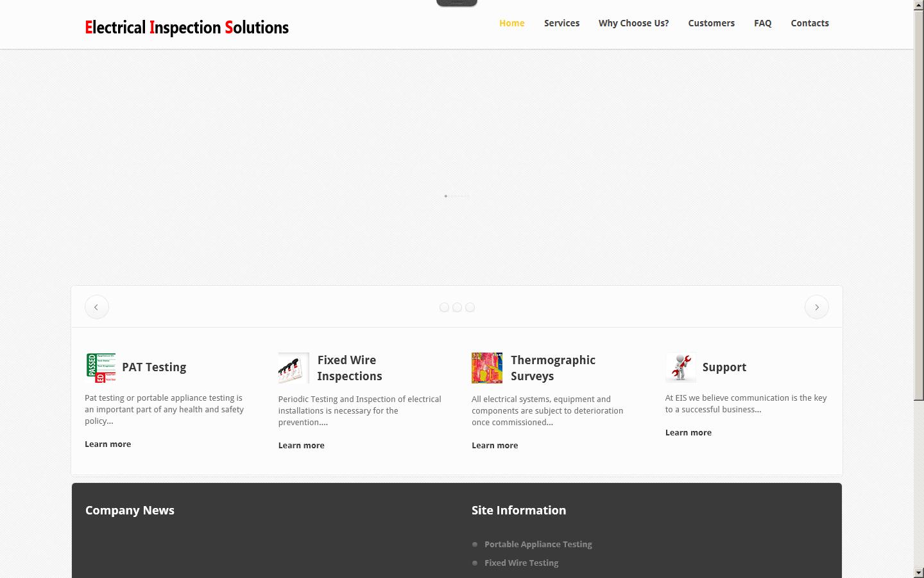Select the first carousel pagination dot
Screen dimensions: 924x578
[444, 307]
